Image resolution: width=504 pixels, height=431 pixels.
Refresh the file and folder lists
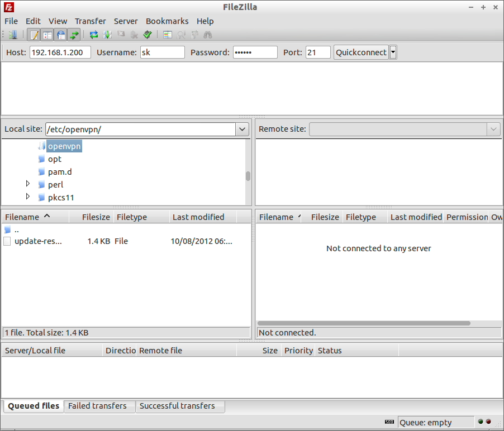click(93, 35)
